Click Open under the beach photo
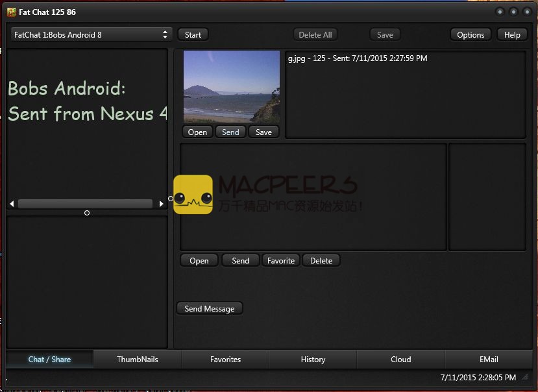This screenshot has height=392, width=538. pos(197,132)
